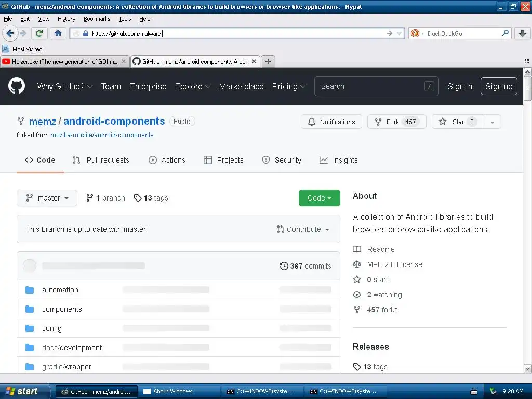Click the browser Forward arrow
Image resolution: width=532 pixels, height=399 pixels.
pyautogui.click(x=23, y=33)
